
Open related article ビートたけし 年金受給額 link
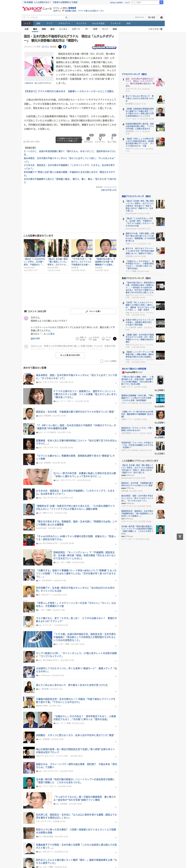tap(70, 153)
